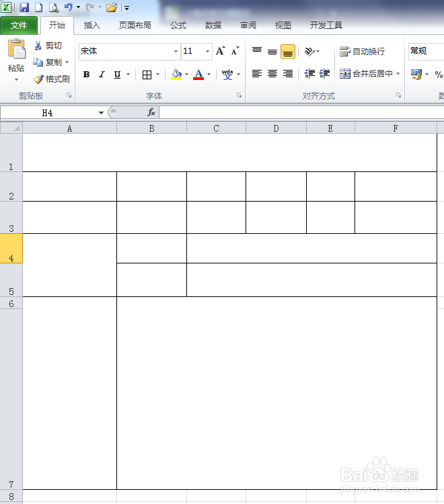Click the New blank document icon

click(38, 7)
